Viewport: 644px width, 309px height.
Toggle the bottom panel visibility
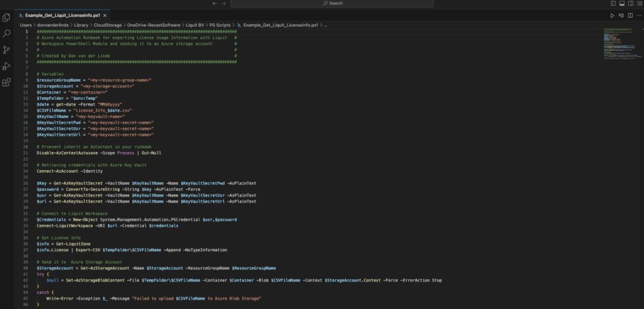621,3
